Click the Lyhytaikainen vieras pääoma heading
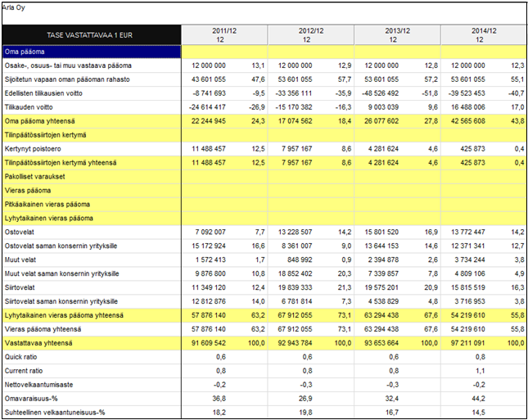Image resolution: width=528 pixels, height=420 pixels. pos(49,218)
